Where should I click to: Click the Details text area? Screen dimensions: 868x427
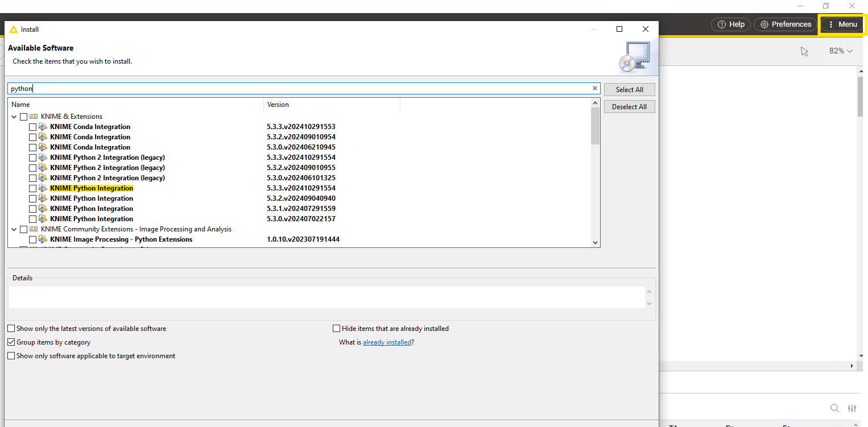327,297
